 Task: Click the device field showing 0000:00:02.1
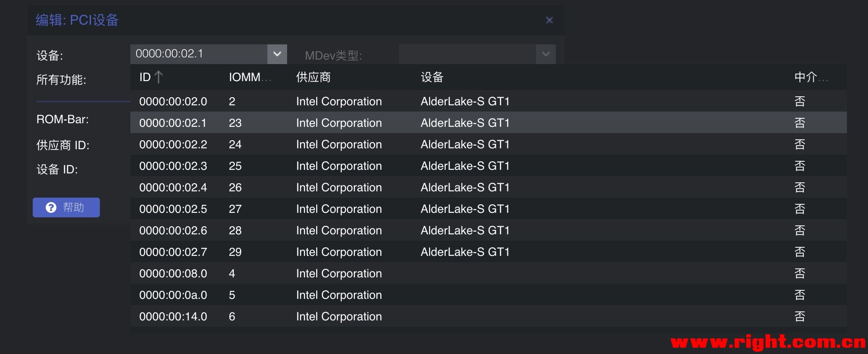tap(198, 54)
